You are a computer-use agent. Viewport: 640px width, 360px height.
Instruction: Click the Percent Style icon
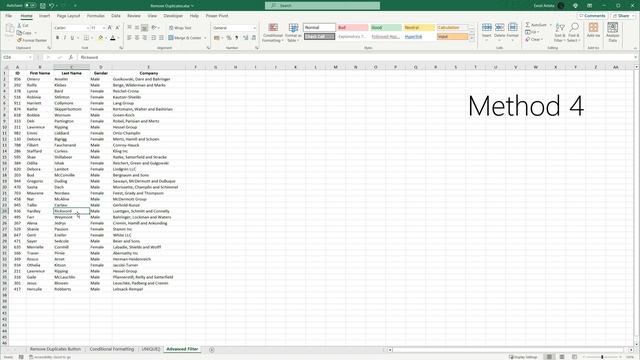(229, 38)
